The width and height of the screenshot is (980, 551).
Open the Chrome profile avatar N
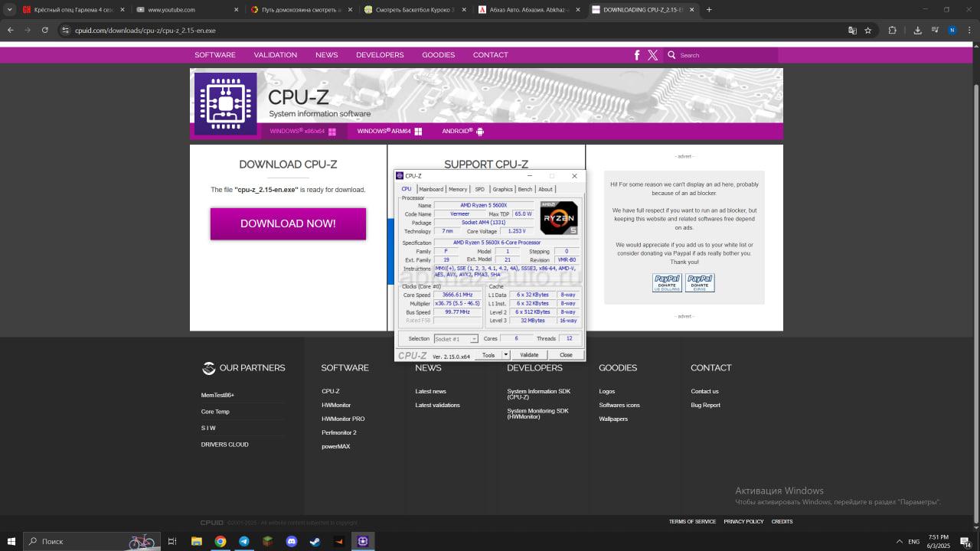click(x=952, y=31)
